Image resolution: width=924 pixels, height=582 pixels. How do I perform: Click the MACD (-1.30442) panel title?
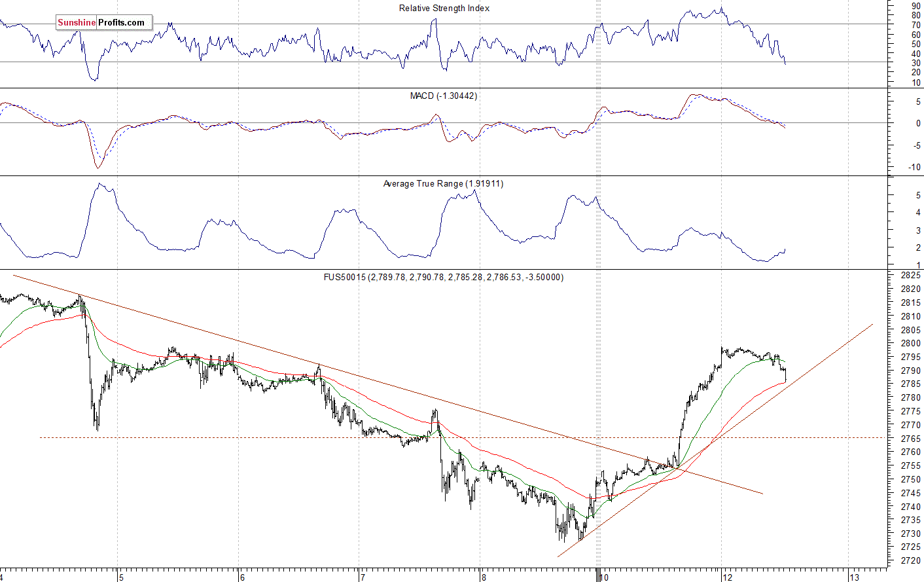(444, 96)
